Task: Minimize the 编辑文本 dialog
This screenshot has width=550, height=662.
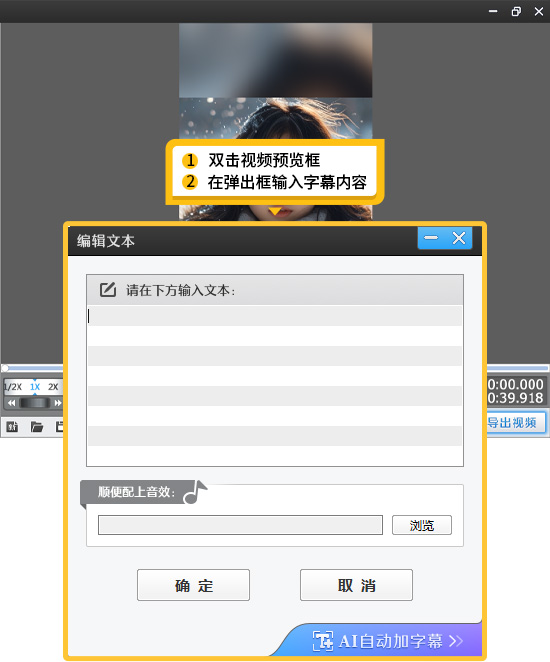Action: (x=431, y=238)
